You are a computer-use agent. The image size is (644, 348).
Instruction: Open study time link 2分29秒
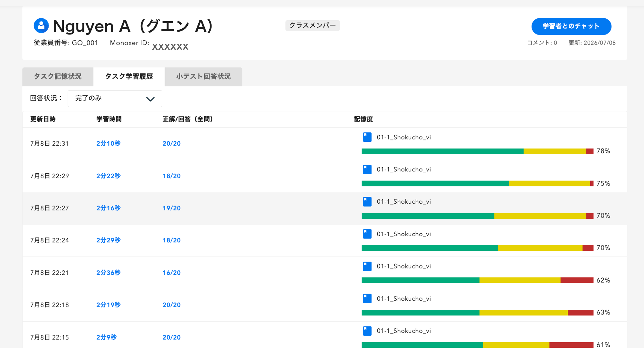[109, 240]
